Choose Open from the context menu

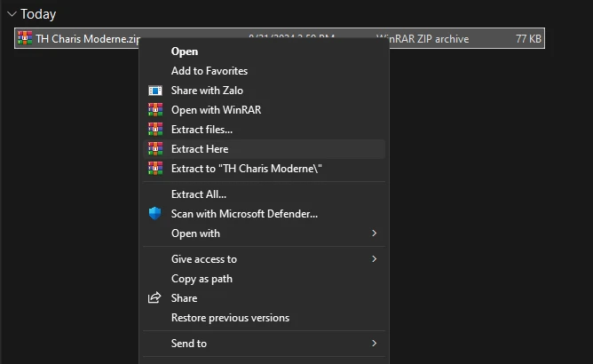coord(185,51)
